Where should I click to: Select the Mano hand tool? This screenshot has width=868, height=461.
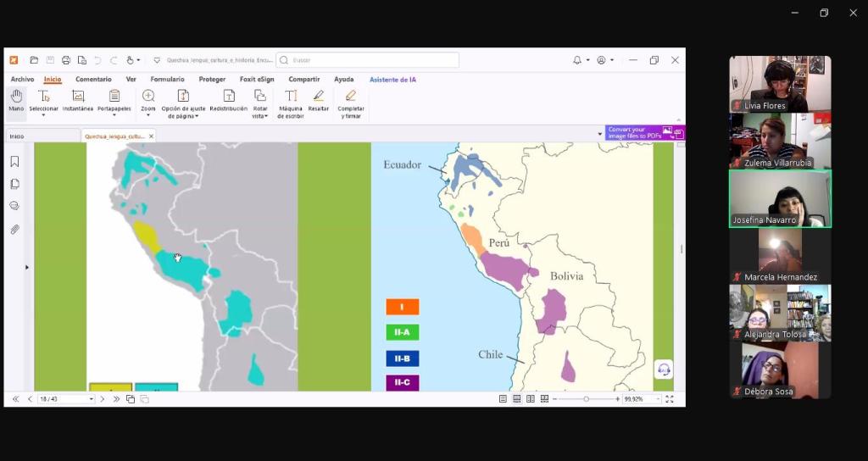pyautogui.click(x=16, y=101)
